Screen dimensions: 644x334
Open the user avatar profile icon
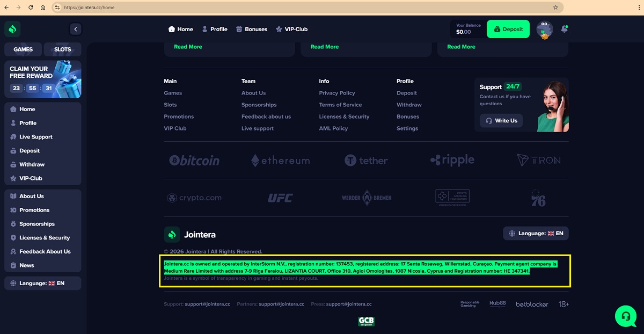click(x=544, y=30)
